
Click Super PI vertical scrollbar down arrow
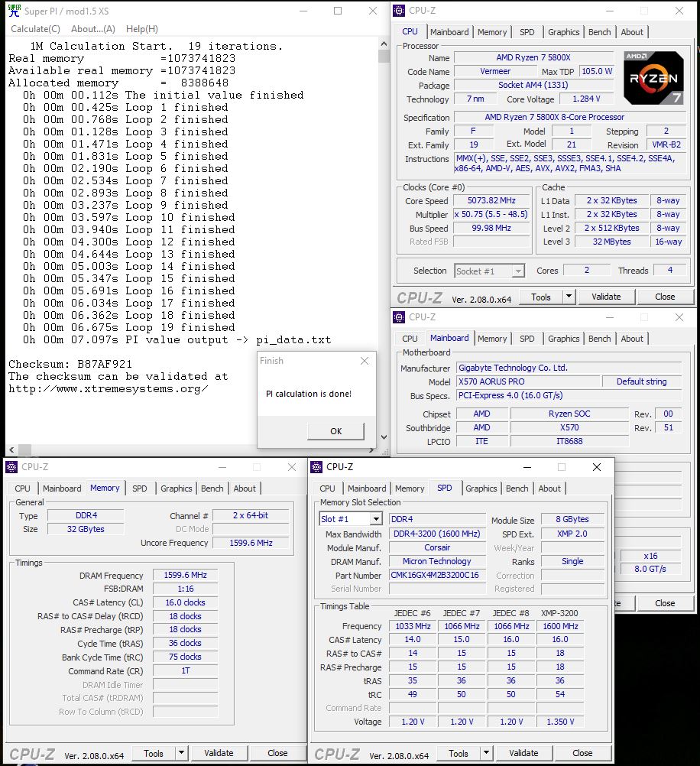384,437
